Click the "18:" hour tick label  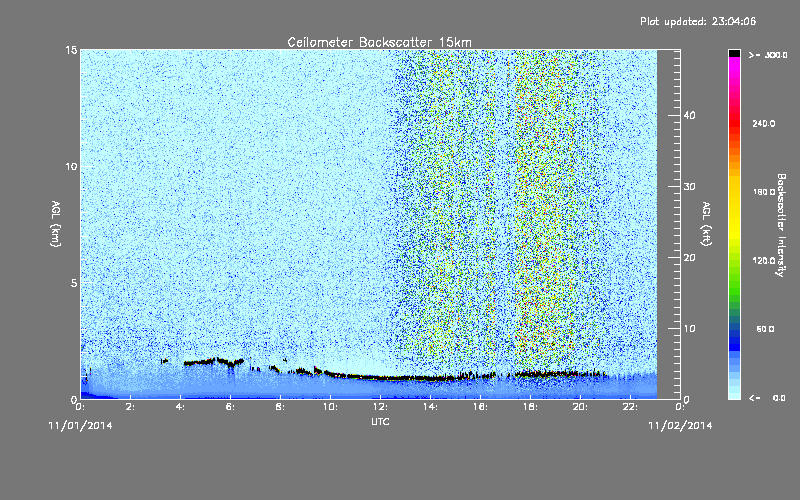[530, 407]
